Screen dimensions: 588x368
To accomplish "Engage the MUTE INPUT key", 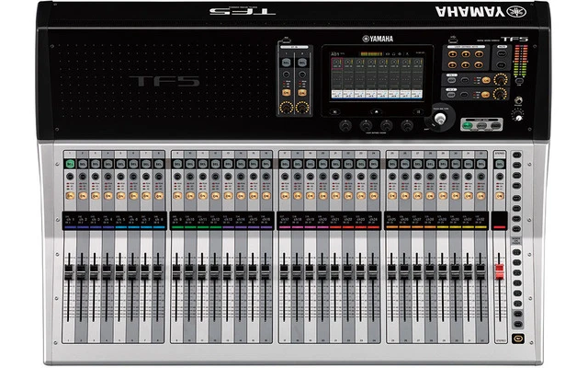I will tap(502, 54).
